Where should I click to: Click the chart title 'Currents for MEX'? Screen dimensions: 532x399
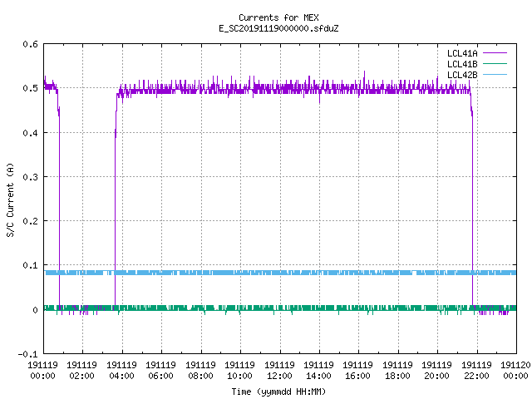[278, 17]
